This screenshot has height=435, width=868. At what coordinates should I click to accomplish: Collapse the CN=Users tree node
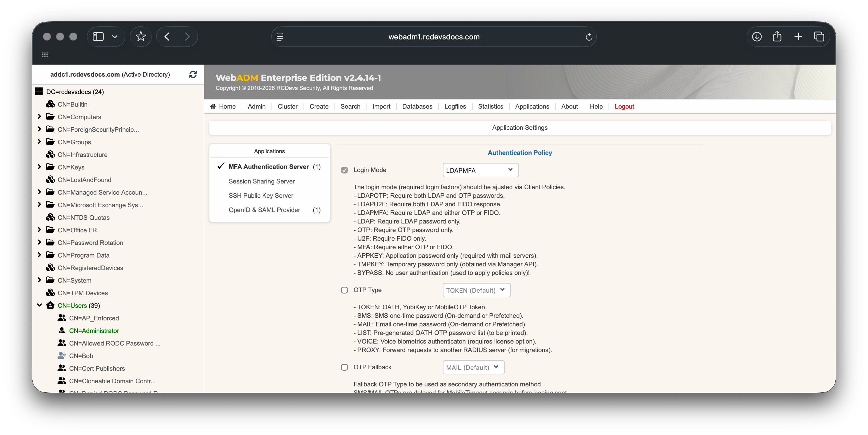point(39,305)
